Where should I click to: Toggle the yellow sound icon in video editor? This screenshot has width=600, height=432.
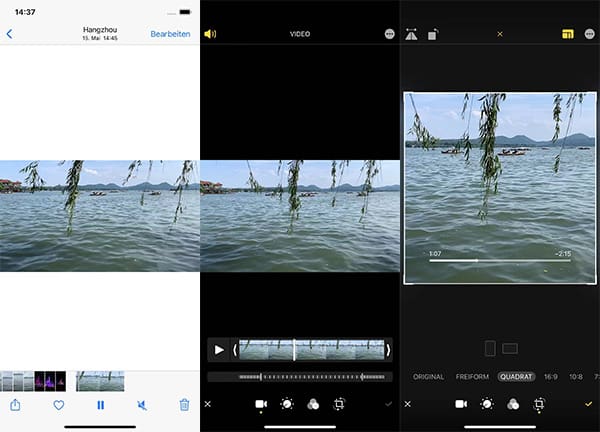point(210,34)
